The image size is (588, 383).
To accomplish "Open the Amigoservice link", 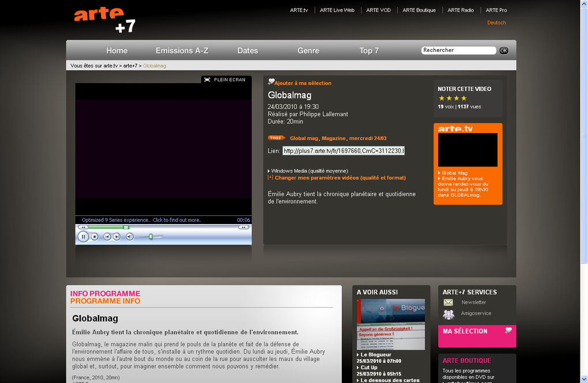I will pos(476,313).
